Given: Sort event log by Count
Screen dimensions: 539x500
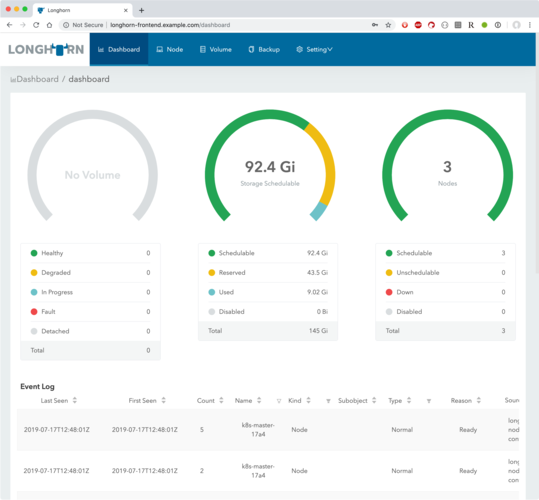Looking at the screenshot, I should point(221,400).
